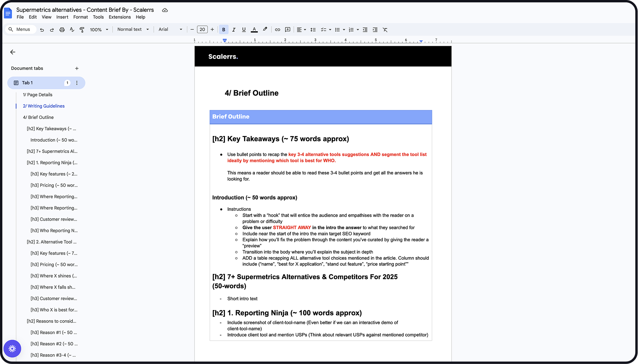Insert a link with link icon
Viewport: 638px width, 364px height.
pyautogui.click(x=278, y=30)
